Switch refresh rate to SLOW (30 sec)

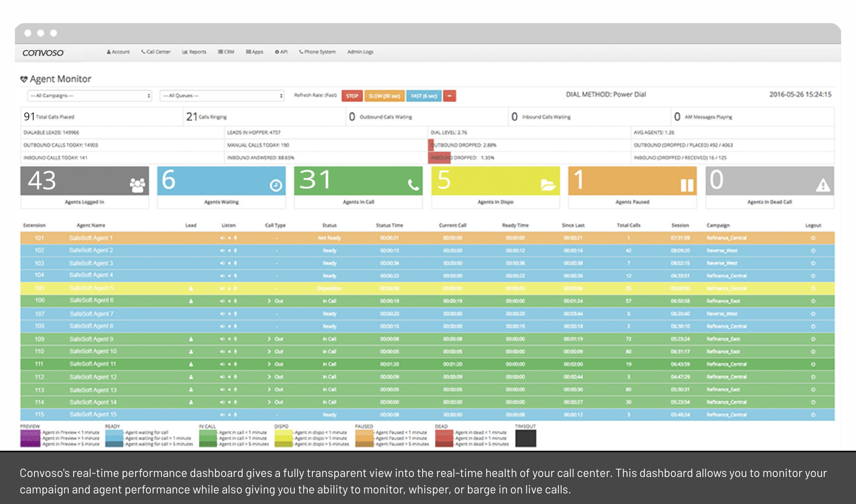pos(384,96)
